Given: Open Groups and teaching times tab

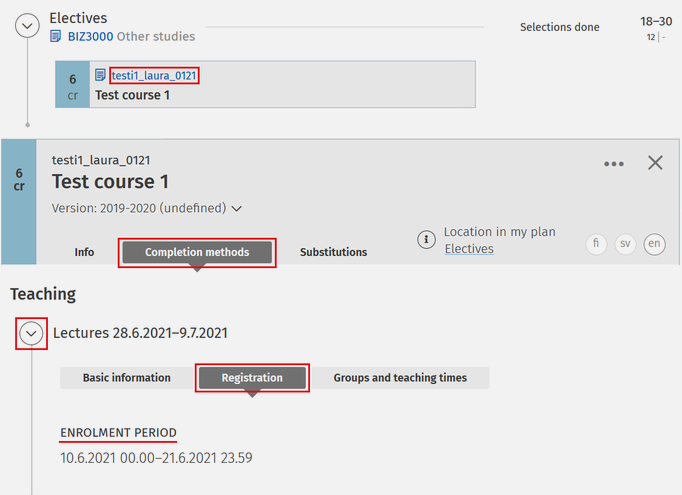Looking at the screenshot, I should pyautogui.click(x=400, y=378).
